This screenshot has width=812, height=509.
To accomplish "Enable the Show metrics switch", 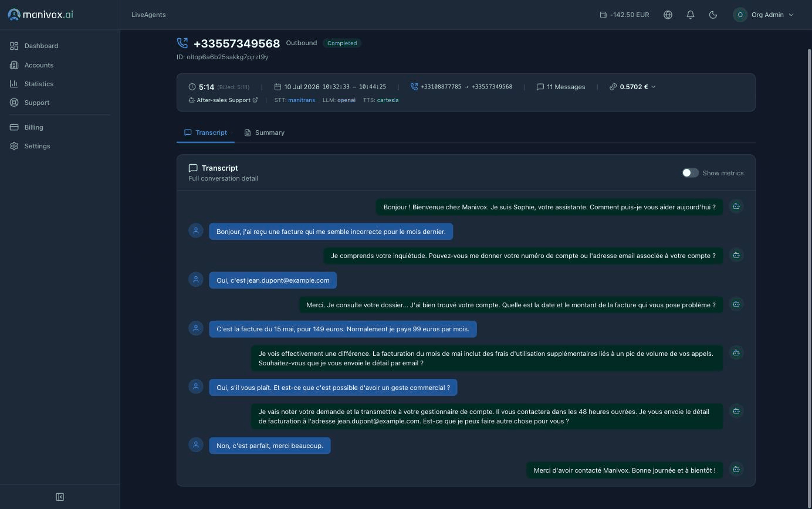I will pos(690,173).
